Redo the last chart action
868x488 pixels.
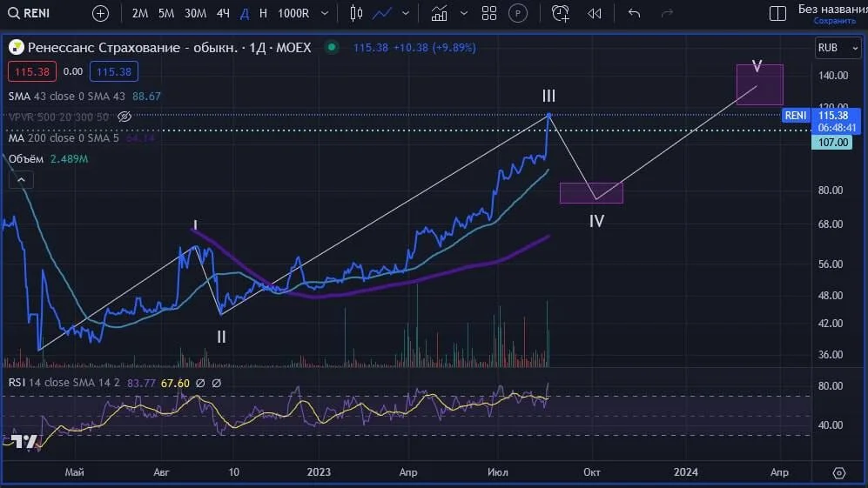click(667, 13)
